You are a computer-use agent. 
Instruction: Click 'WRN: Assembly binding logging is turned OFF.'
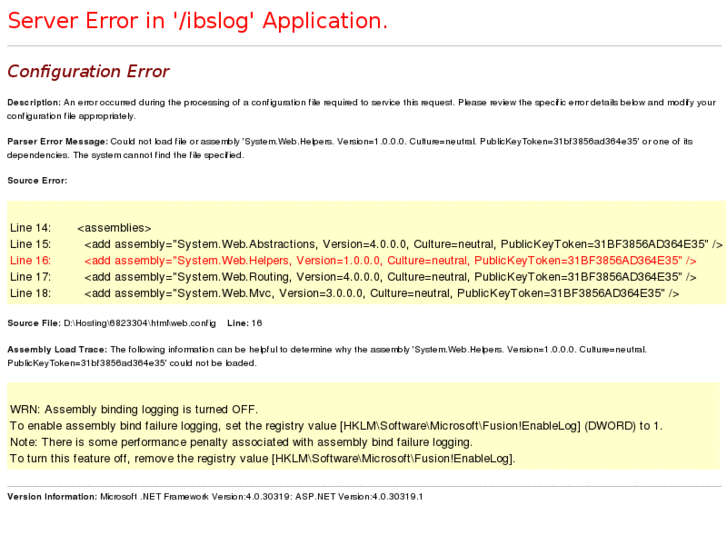coord(134,410)
